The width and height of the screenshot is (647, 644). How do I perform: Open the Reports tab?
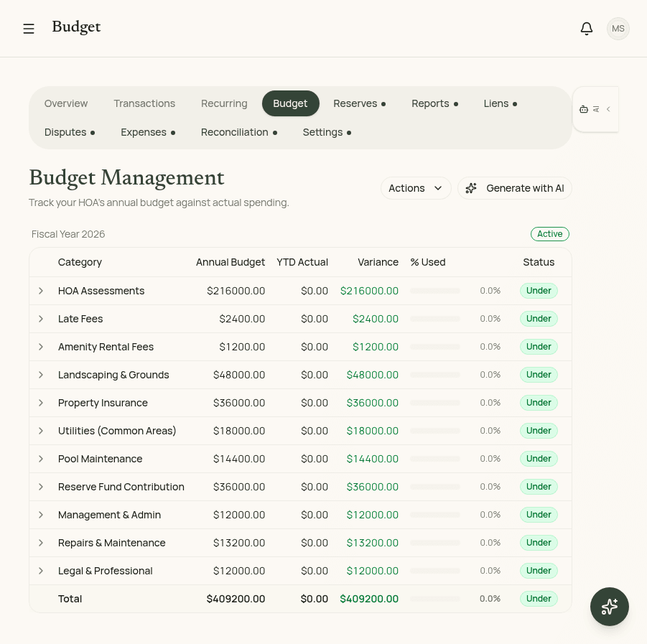click(434, 103)
